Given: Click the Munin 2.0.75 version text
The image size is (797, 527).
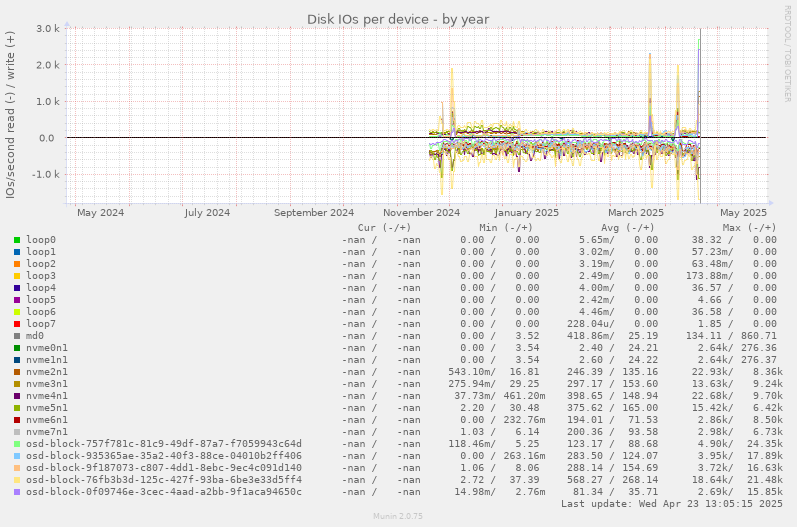Looking at the screenshot, I should (397, 516).
